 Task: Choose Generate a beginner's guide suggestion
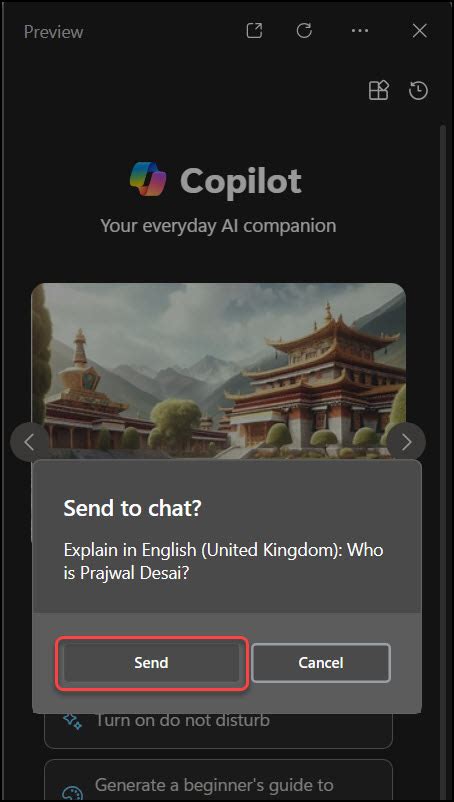tap(218, 781)
